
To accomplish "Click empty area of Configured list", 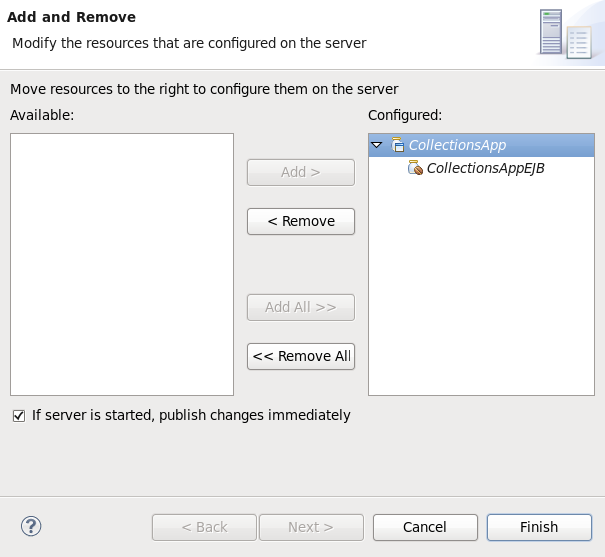I will [x=481, y=290].
